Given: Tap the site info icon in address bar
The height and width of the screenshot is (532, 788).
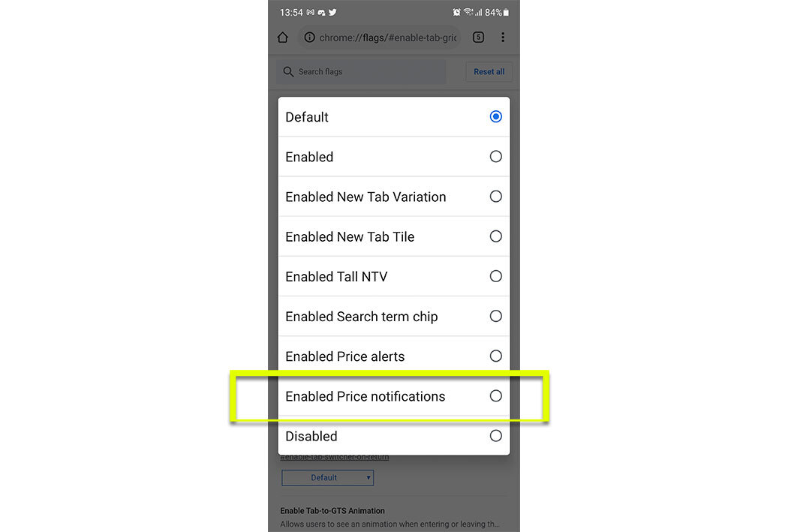Looking at the screenshot, I should click(x=309, y=38).
